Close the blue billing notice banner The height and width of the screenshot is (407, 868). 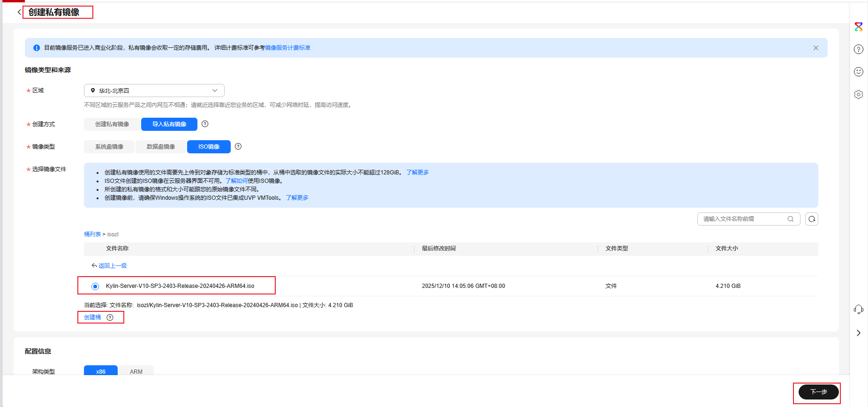[x=815, y=48]
